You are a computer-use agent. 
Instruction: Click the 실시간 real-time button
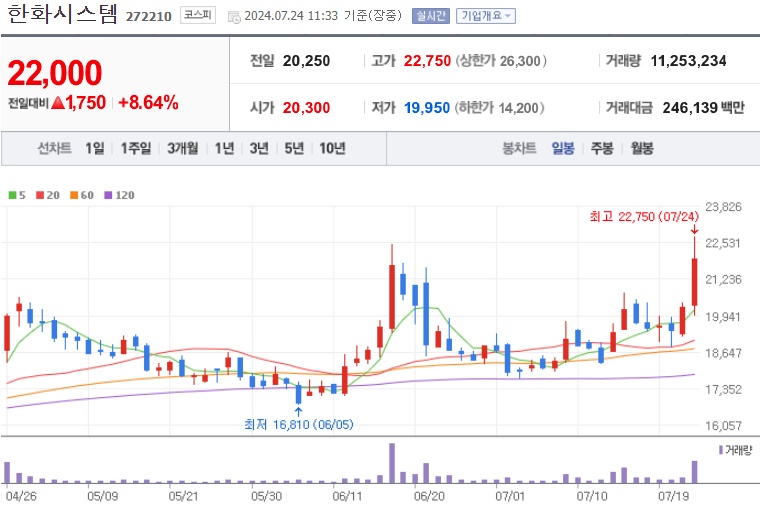point(430,16)
